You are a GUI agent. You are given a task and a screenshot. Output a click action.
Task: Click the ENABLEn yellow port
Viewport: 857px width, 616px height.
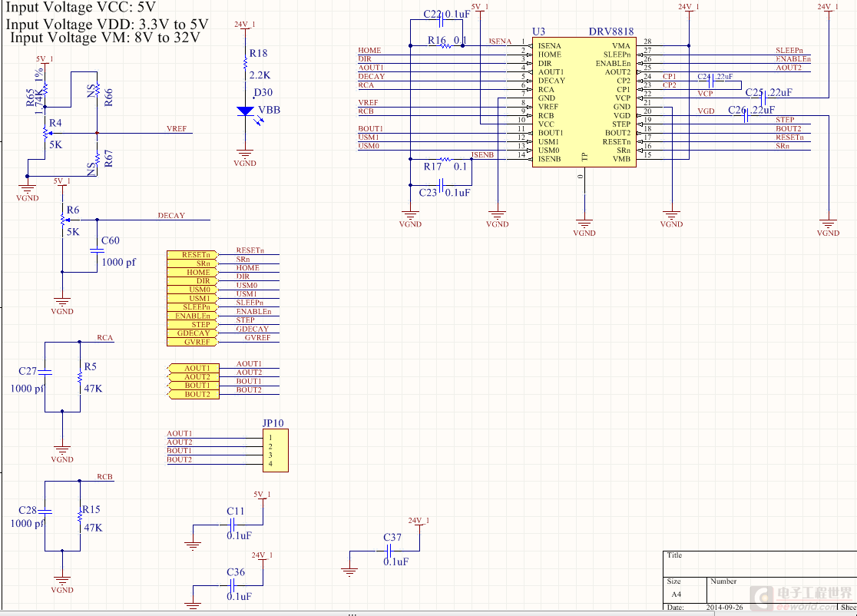pyautogui.click(x=193, y=316)
